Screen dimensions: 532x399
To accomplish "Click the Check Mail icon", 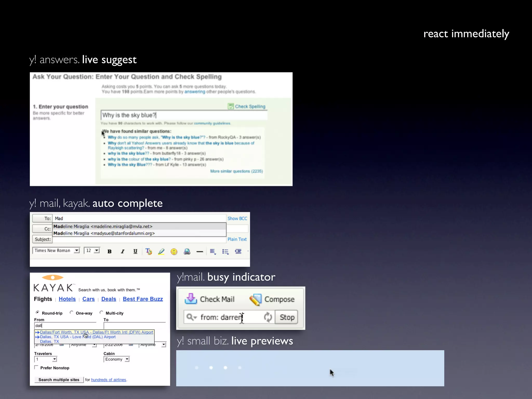I will pyautogui.click(x=191, y=299).
